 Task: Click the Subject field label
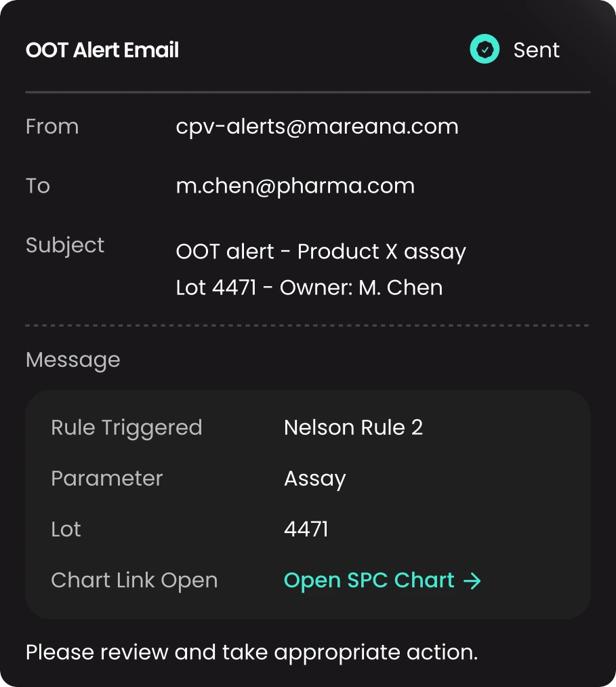click(65, 245)
